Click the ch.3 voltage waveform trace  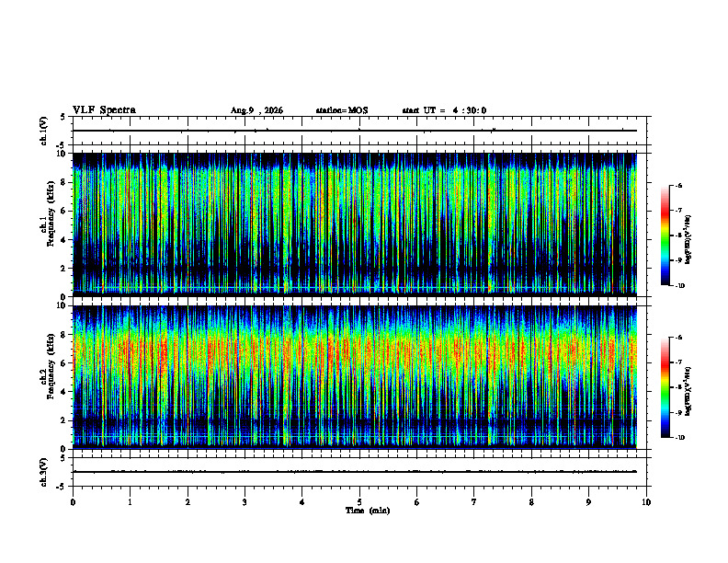tap(355, 472)
